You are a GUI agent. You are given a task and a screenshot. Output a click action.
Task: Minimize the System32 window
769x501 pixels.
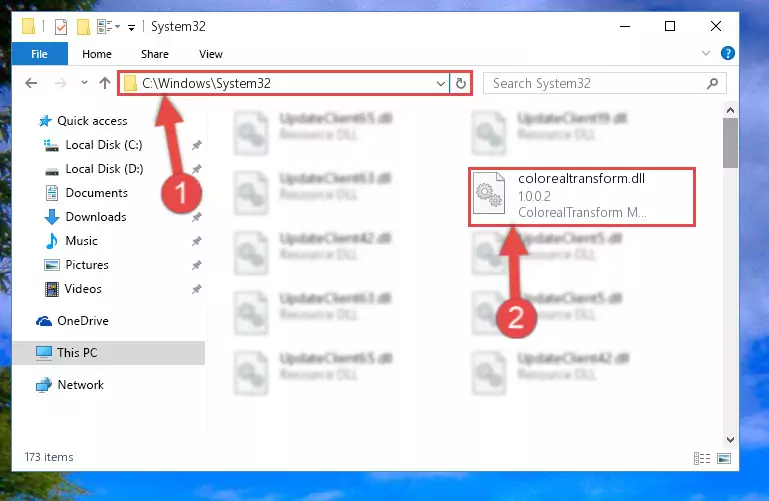pyautogui.click(x=624, y=26)
